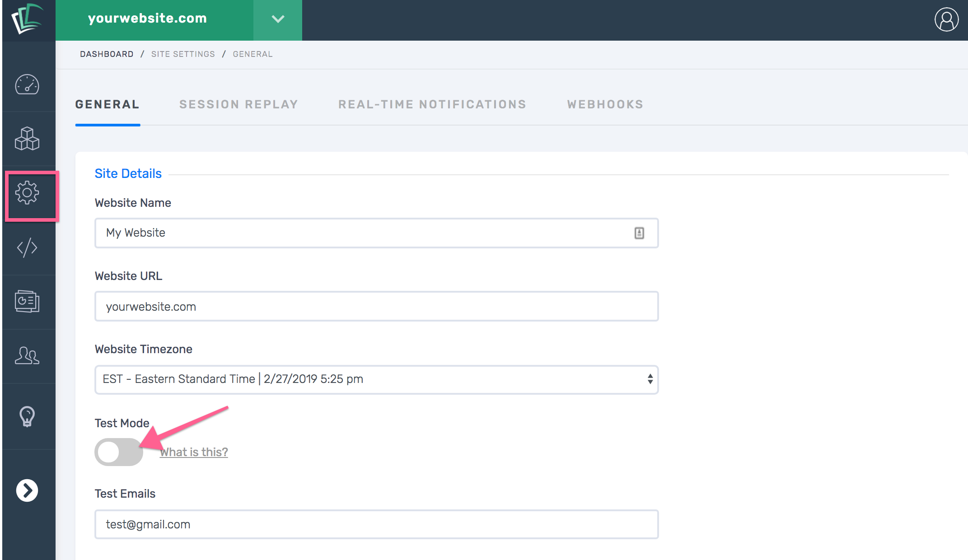968x560 pixels.
Task: Click the yourwebsite.com site name header
Action: click(147, 18)
